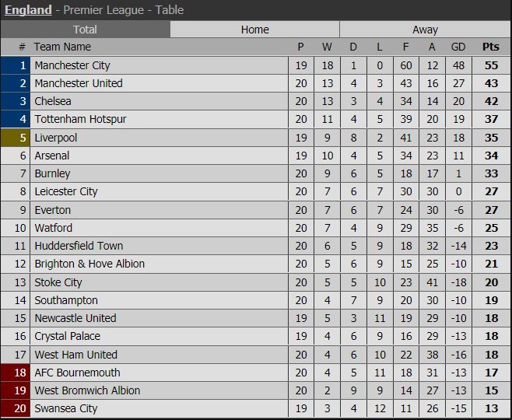Open Brighton & Hove Albion link
The image size is (512, 420).
tap(89, 264)
